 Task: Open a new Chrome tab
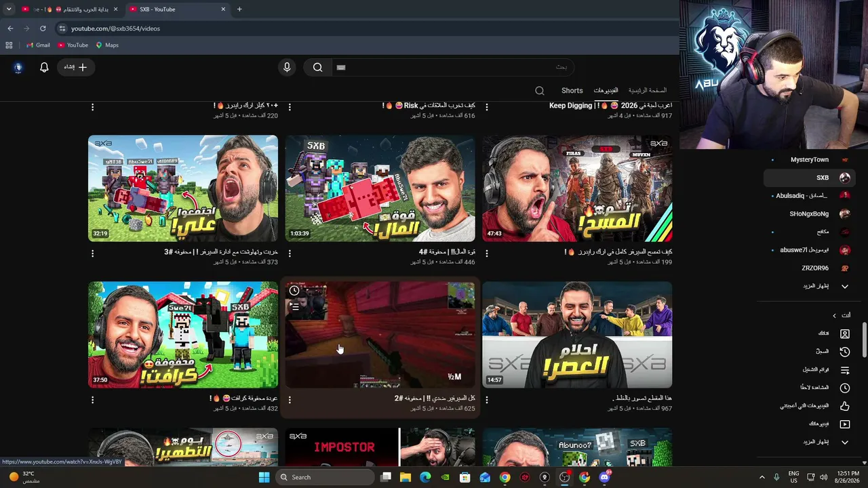(x=239, y=9)
